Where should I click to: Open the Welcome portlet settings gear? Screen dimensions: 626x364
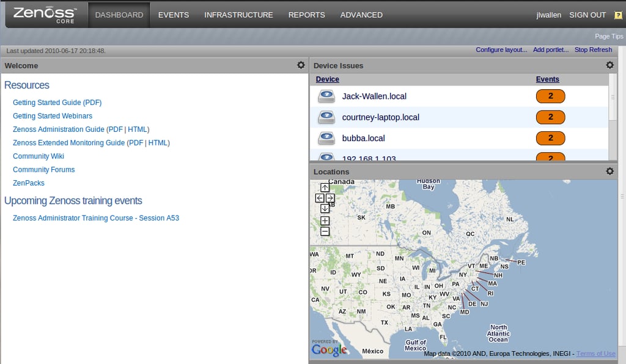pyautogui.click(x=301, y=65)
